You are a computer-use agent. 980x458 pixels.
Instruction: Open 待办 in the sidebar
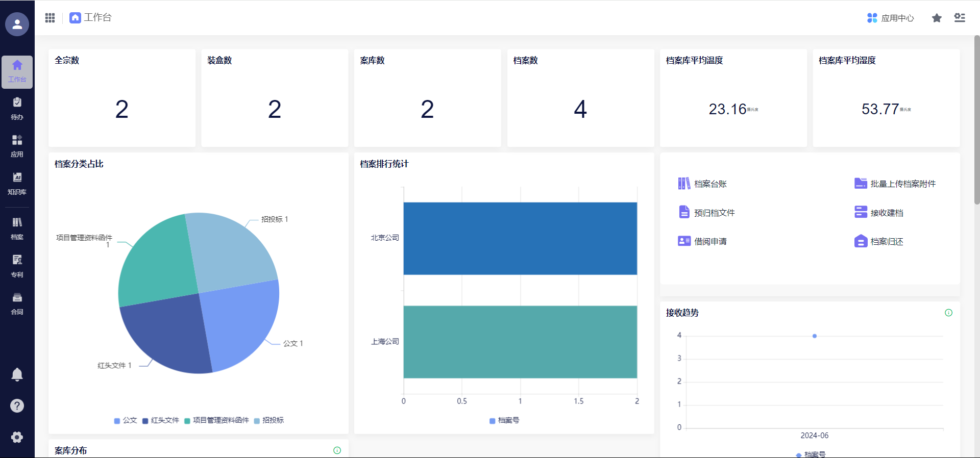click(x=17, y=109)
